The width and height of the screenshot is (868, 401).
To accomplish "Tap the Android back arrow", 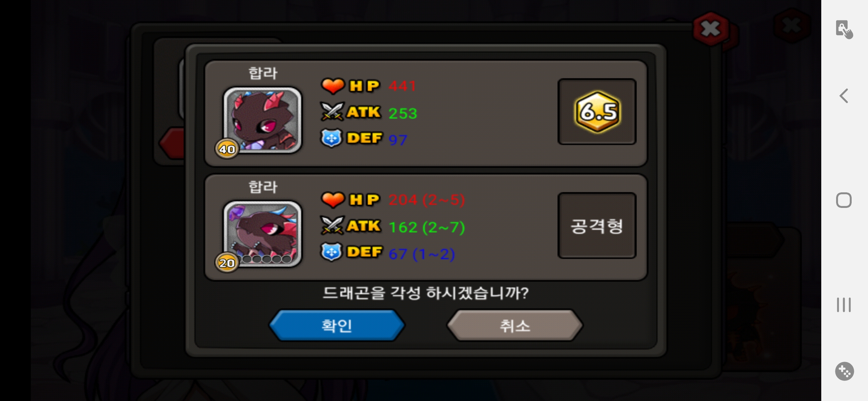I will click(844, 96).
